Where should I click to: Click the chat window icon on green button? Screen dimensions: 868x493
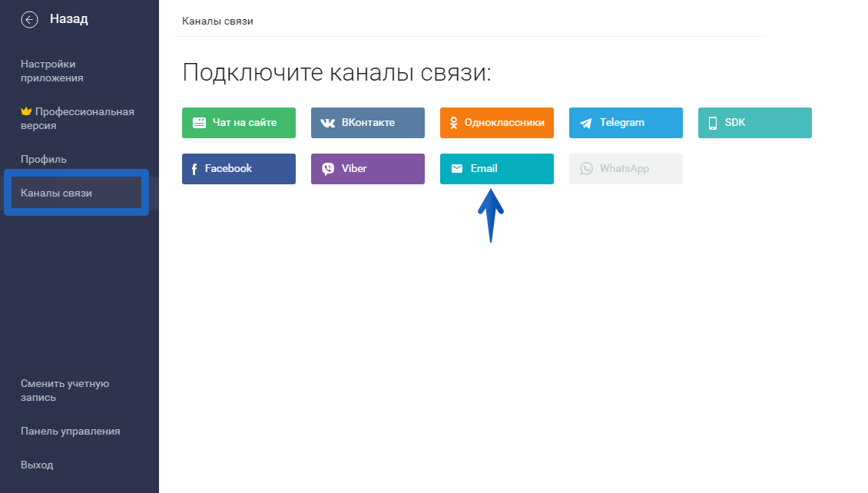(199, 123)
